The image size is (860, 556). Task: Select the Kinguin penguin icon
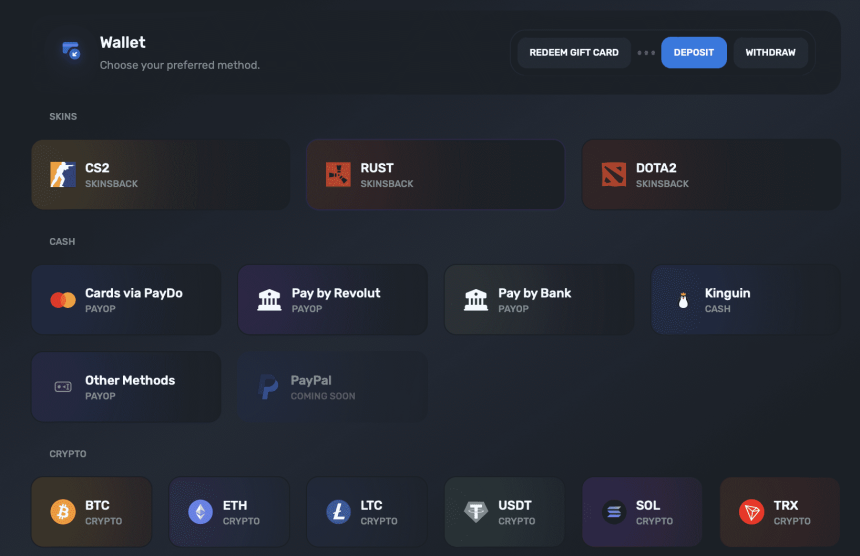683,300
